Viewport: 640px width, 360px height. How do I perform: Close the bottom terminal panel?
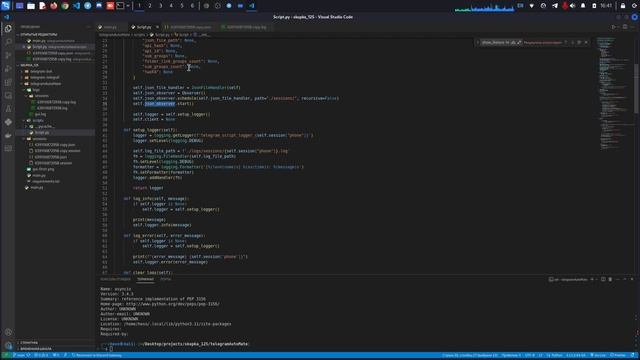click(x=632, y=280)
